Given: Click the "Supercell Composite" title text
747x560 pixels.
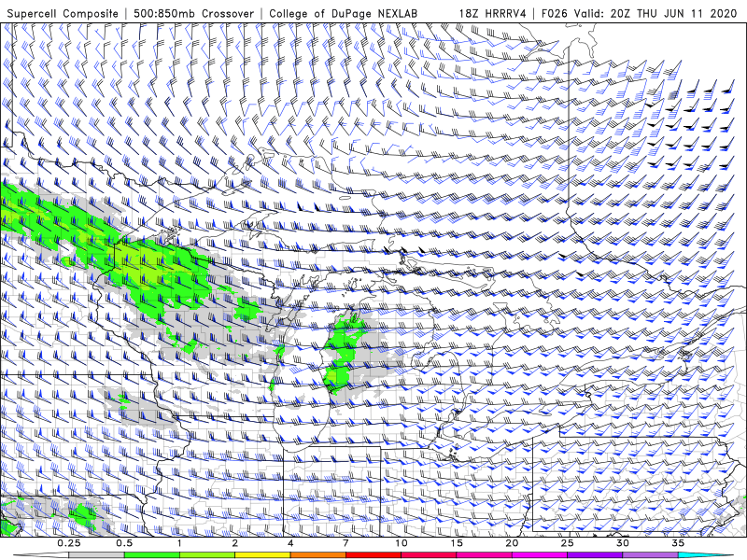Looking at the screenshot, I should pyautogui.click(x=63, y=13).
